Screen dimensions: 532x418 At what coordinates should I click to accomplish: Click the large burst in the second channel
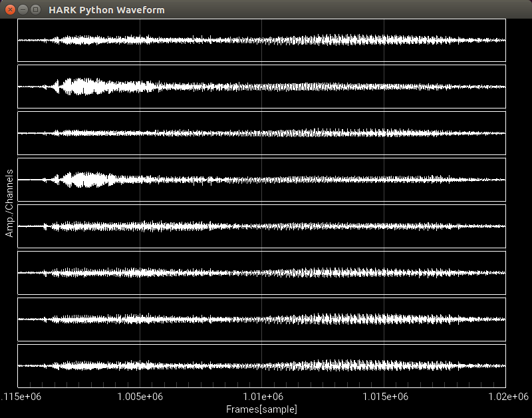83,87
